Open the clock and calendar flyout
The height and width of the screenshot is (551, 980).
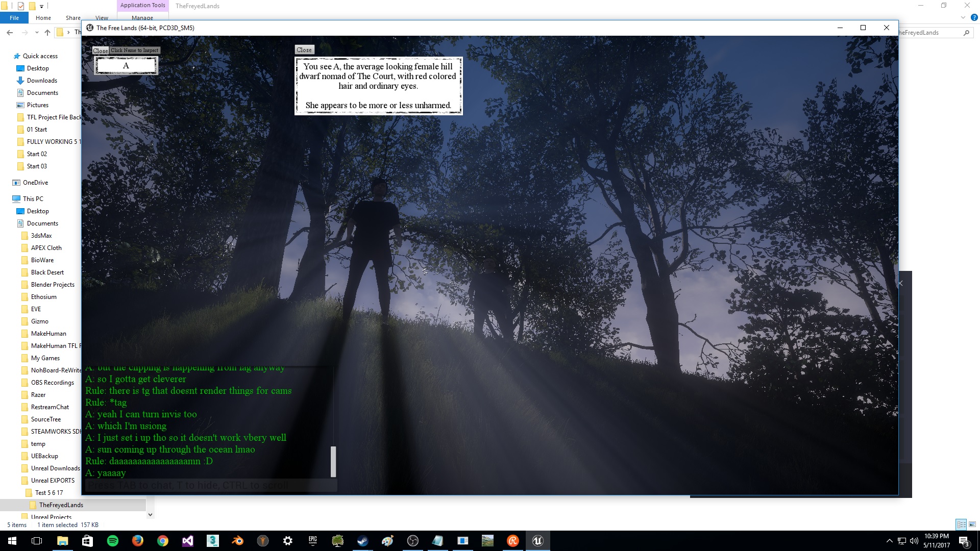pyautogui.click(x=937, y=541)
